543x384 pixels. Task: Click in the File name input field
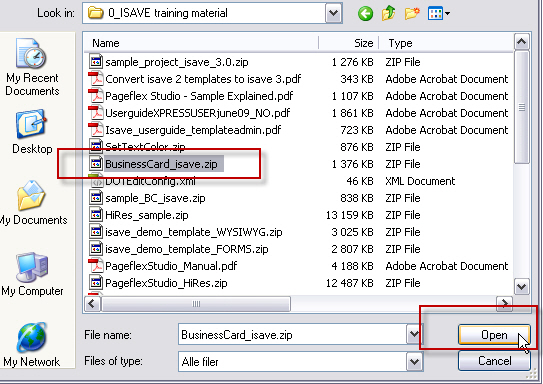(x=293, y=334)
